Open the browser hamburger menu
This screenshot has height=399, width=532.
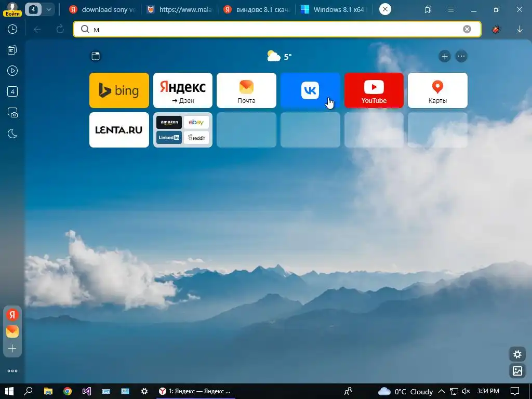[450, 9]
